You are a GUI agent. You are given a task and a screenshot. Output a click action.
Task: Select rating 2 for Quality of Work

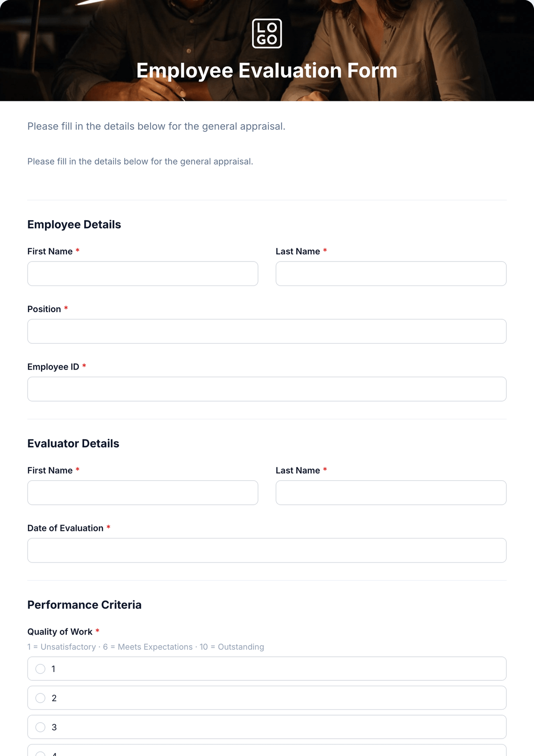pos(267,698)
